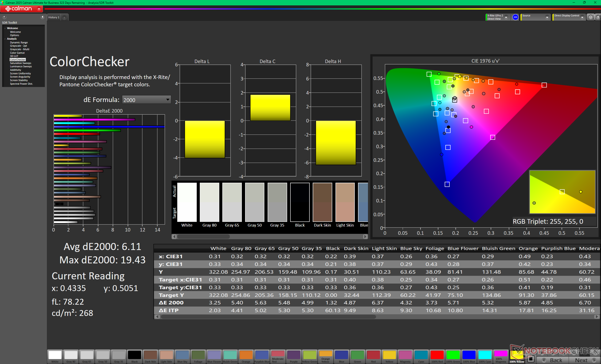601x364 pixels.
Task: Add a new history tab with plus
Action: (x=64, y=18)
